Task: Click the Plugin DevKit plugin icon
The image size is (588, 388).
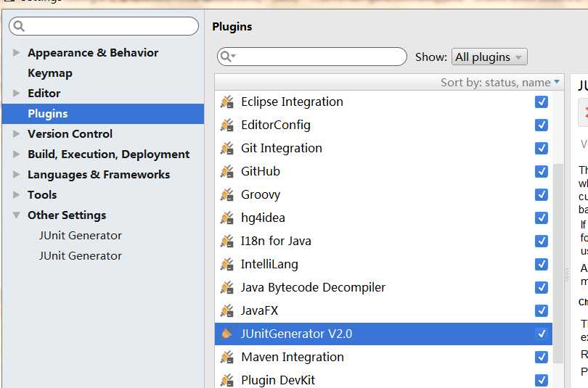Action: pos(227,381)
